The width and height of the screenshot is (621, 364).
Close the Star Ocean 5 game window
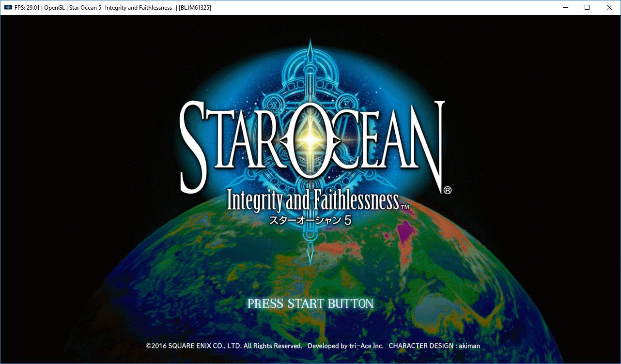[609, 7]
